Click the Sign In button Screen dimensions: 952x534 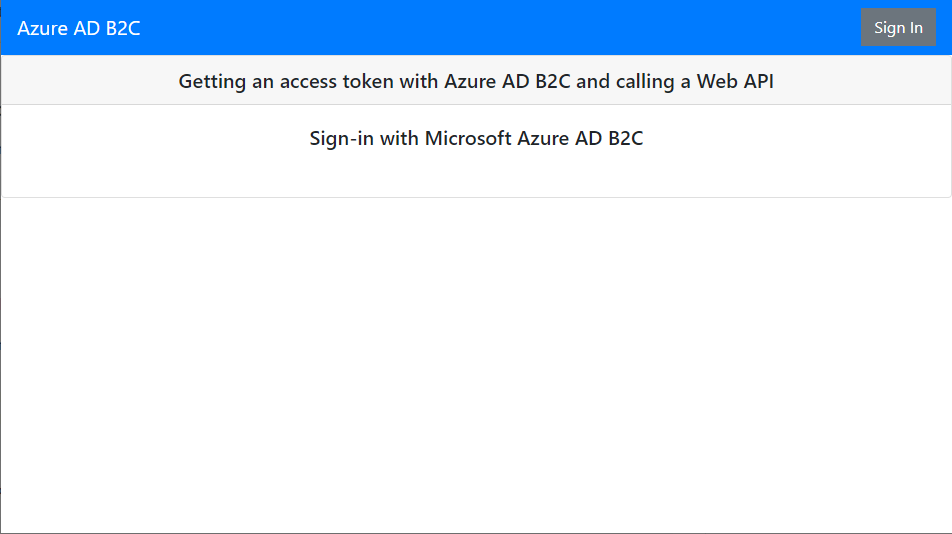[x=898, y=27]
